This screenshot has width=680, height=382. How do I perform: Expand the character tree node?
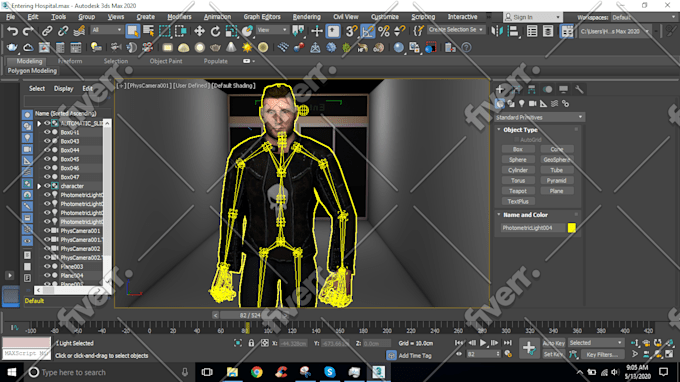[39, 186]
